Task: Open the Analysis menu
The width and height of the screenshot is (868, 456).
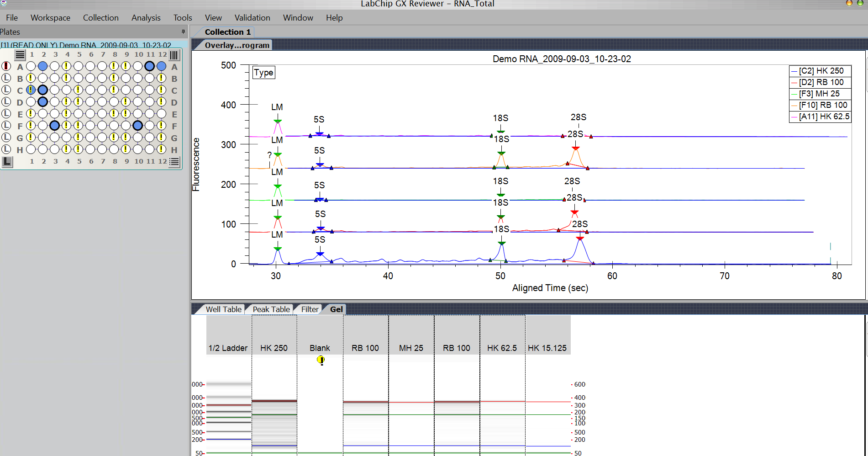Action: tap(146, 17)
